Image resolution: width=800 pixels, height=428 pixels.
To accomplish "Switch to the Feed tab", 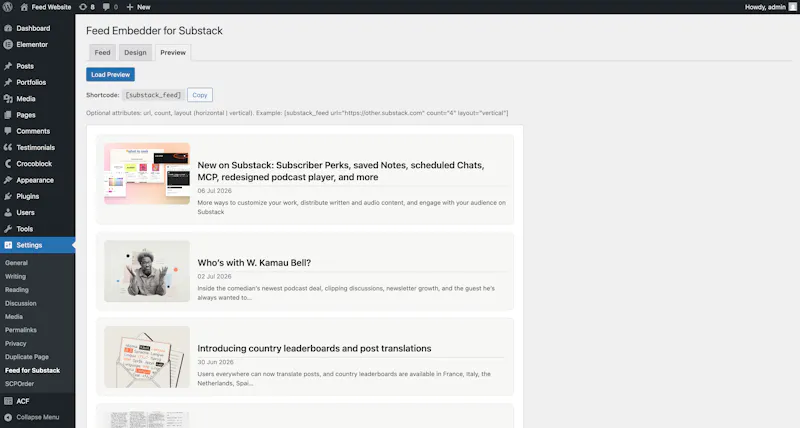I will (x=103, y=53).
